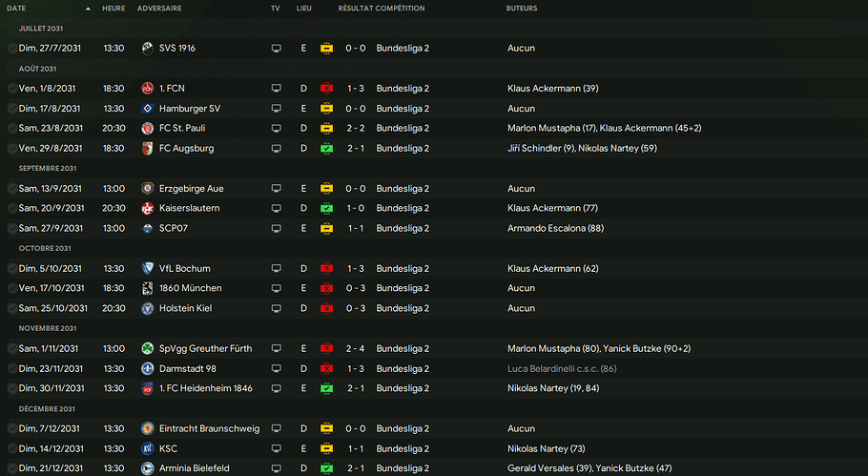The height and width of the screenshot is (476, 868).
Task: Sort fixtures using the DATE column arrow
Action: 88,9
